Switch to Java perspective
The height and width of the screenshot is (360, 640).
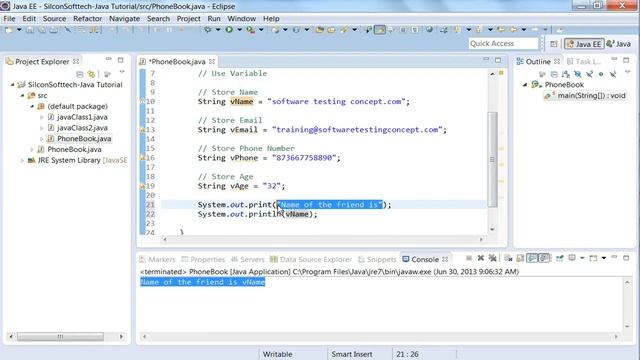click(619, 44)
